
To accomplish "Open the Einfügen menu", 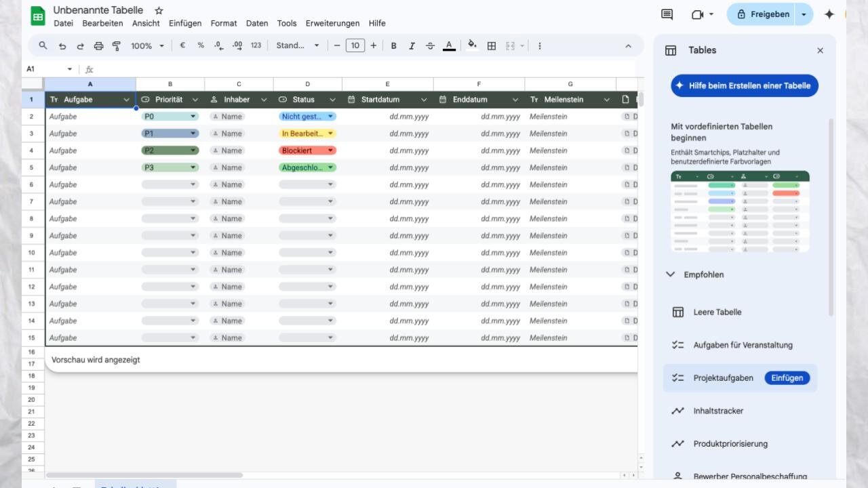I will [x=185, y=23].
